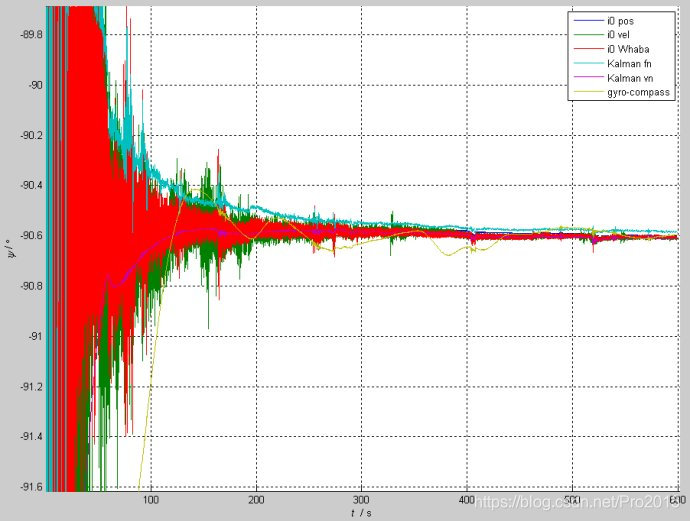
Task: Click the "Kalman fn" legend entry
Action: point(629,63)
